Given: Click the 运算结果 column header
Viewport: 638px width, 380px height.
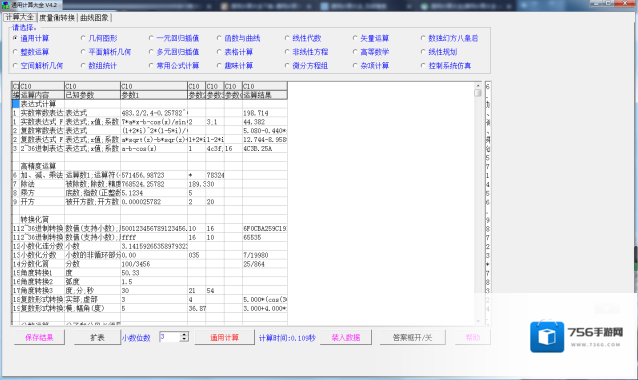Looking at the screenshot, I should coord(265,95).
